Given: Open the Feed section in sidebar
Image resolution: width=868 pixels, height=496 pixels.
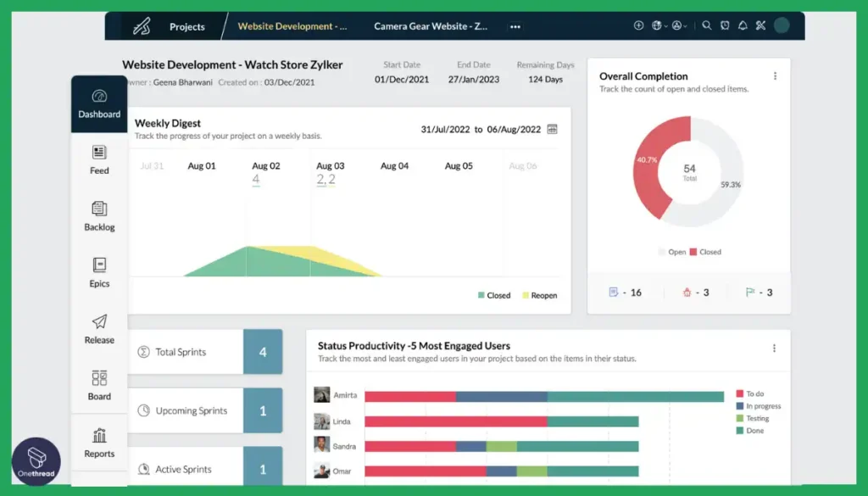Looking at the screenshot, I should [x=99, y=160].
